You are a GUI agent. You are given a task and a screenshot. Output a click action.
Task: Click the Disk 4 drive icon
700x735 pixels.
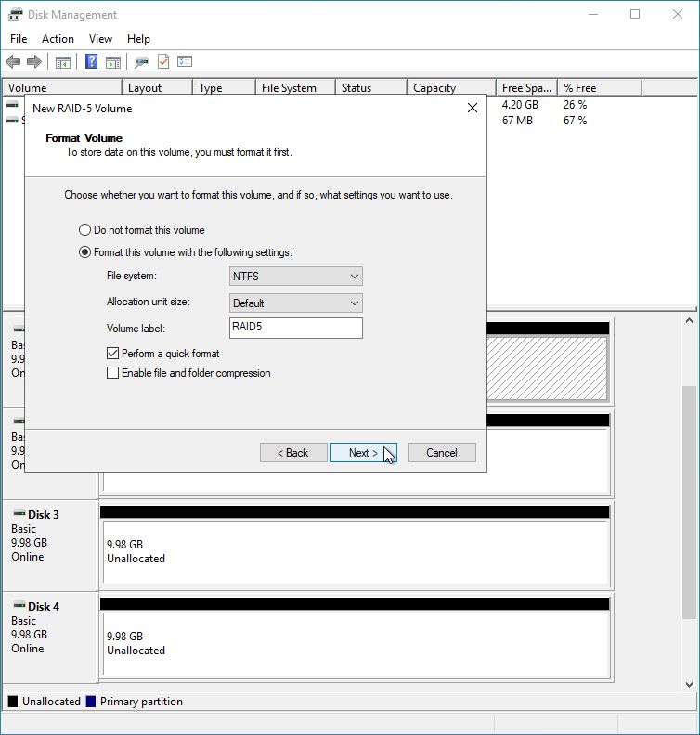coord(19,605)
